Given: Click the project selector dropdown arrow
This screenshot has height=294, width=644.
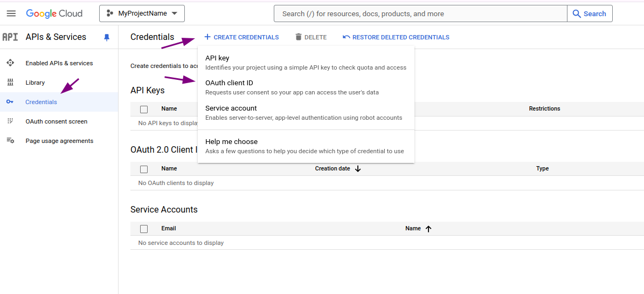Looking at the screenshot, I should (x=175, y=13).
